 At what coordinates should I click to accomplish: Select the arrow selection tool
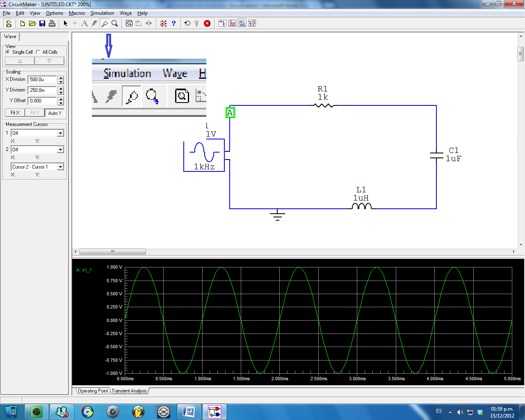(x=65, y=23)
